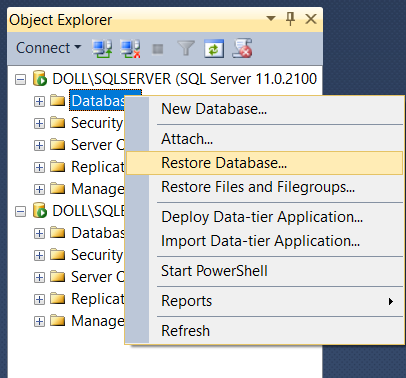The width and height of the screenshot is (406, 378).
Task: Choose Restore Files and Filegroups...
Action: coord(265,187)
